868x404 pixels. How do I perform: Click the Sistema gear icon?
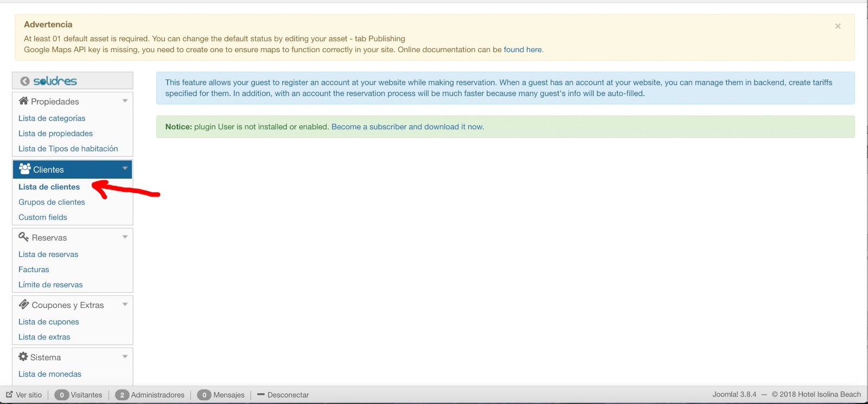click(23, 357)
